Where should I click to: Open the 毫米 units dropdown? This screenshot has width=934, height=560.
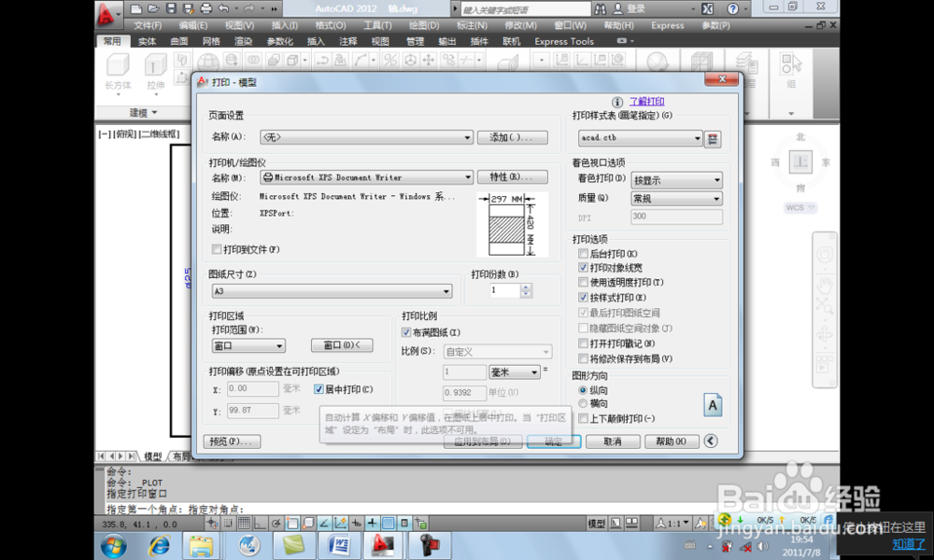[514, 372]
